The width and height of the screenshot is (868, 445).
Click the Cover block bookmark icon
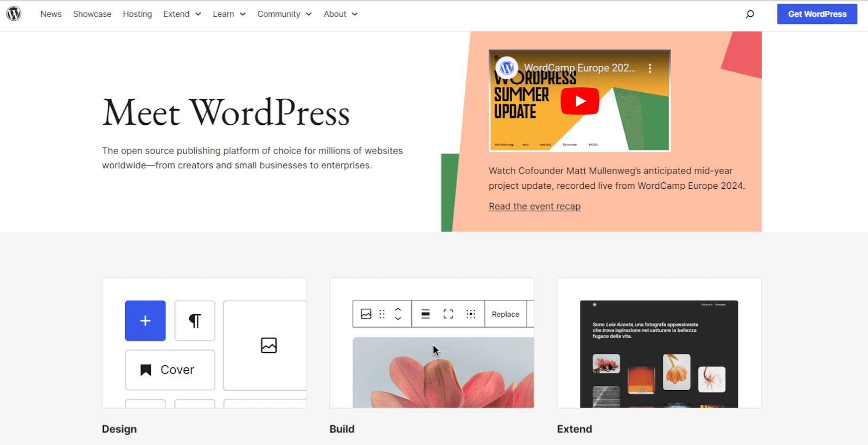coord(145,370)
